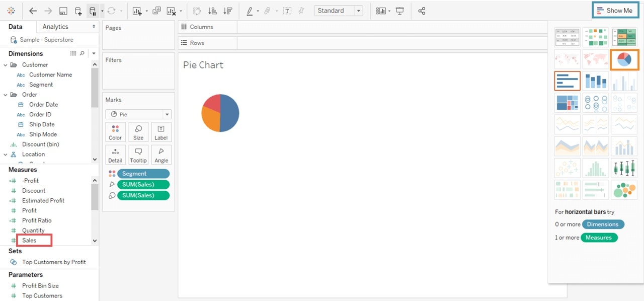
Task: Switch to the Analytics tab
Action: 55,27
